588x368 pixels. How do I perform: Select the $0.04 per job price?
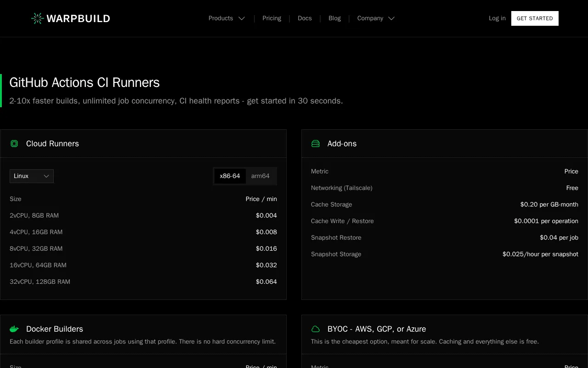click(559, 238)
